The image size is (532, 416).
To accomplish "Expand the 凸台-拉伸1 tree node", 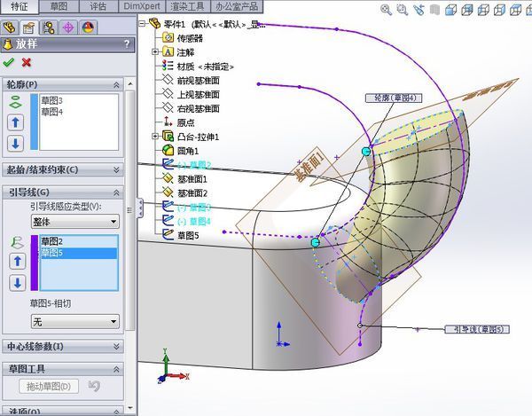I will point(155,137).
